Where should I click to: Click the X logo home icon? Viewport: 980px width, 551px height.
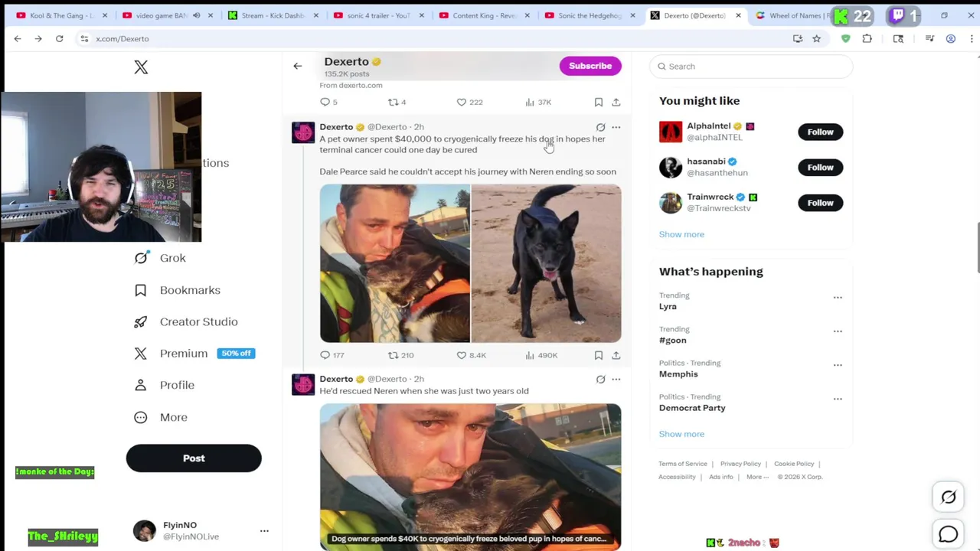(141, 67)
